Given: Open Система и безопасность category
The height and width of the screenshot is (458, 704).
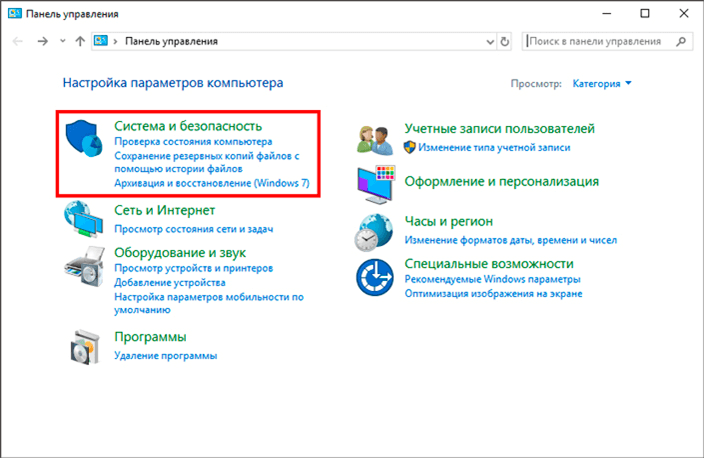Looking at the screenshot, I should (x=188, y=126).
